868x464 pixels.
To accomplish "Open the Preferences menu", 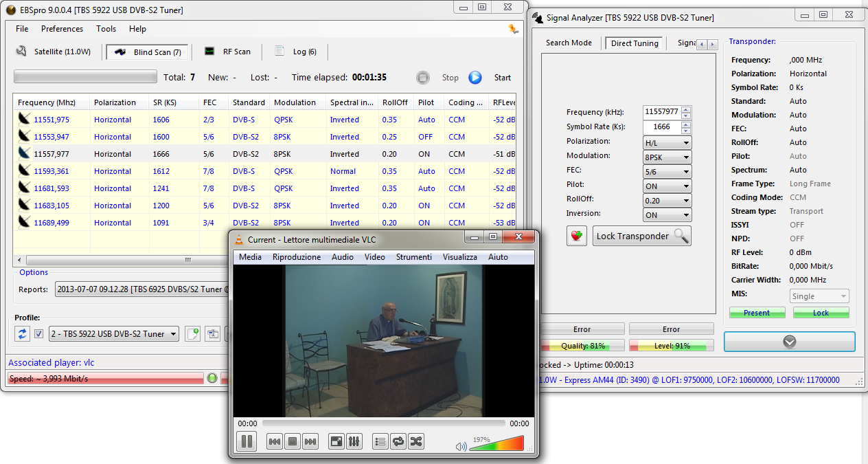I will pyautogui.click(x=62, y=29).
